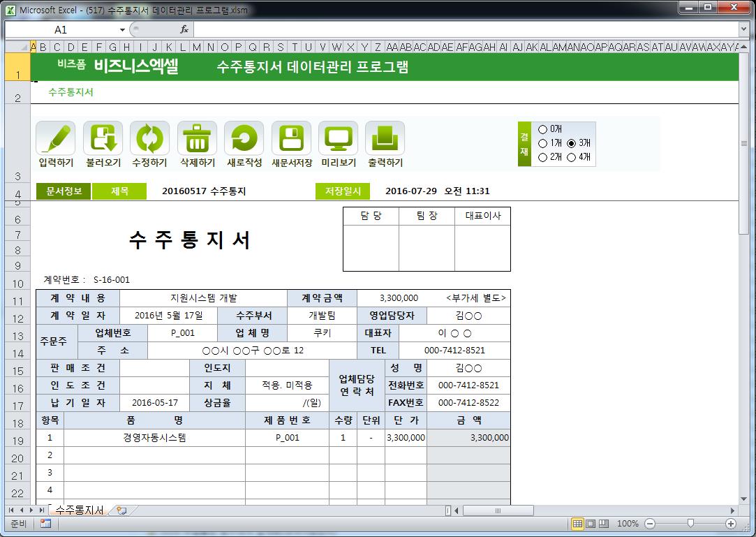Select the 2개 approval radio button
The image size is (756, 537).
pos(543,157)
